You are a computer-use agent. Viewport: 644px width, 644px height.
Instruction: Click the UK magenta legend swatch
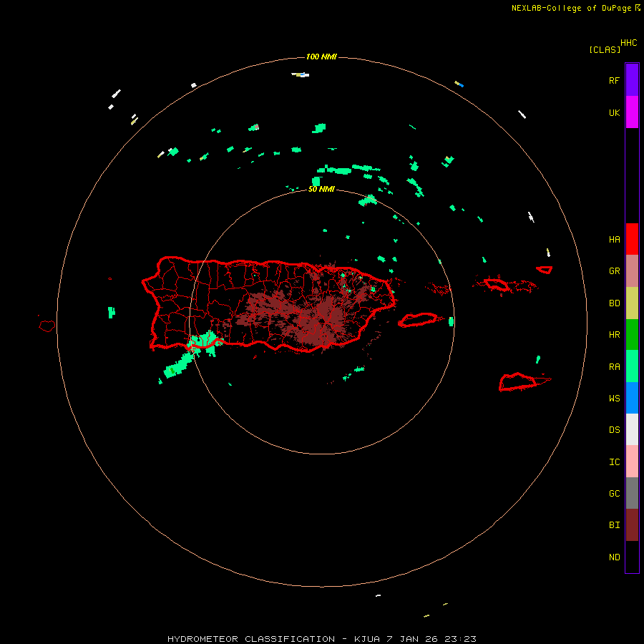[632, 112]
